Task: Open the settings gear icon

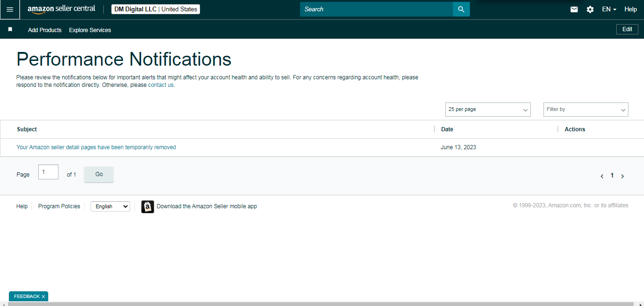Action: tap(590, 9)
